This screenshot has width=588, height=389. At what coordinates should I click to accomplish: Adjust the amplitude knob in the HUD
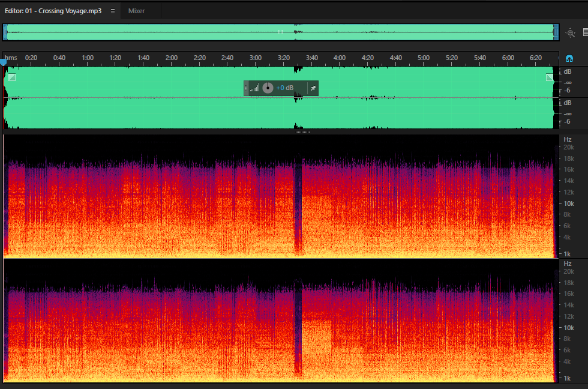click(268, 88)
